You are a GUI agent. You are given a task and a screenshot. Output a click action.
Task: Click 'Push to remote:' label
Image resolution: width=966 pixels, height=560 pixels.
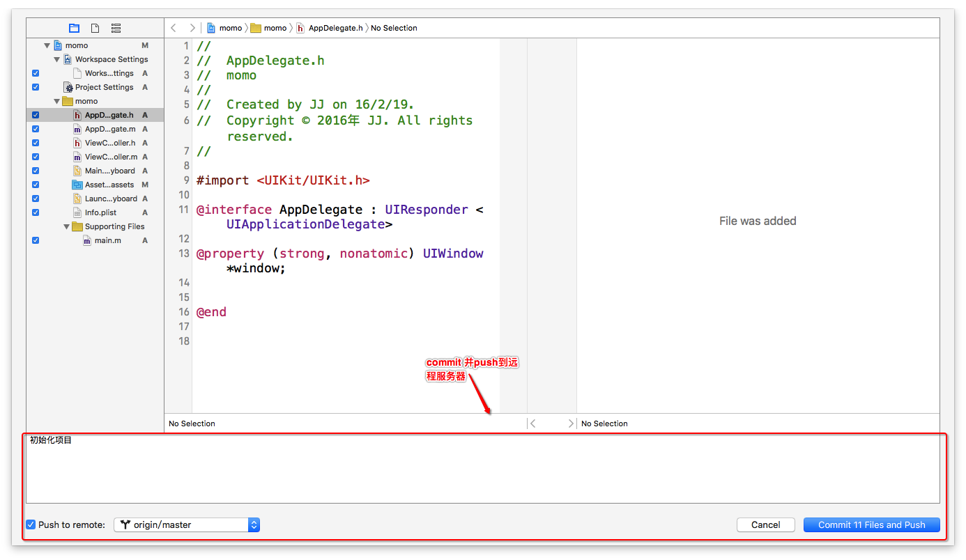pyautogui.click(x=72, y=524)
